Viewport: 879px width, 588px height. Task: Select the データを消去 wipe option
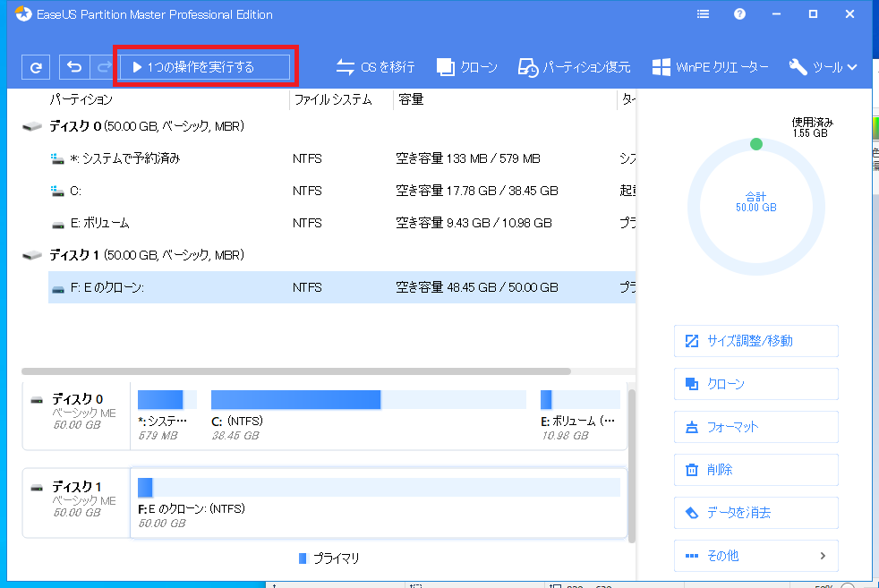(755, 512)
